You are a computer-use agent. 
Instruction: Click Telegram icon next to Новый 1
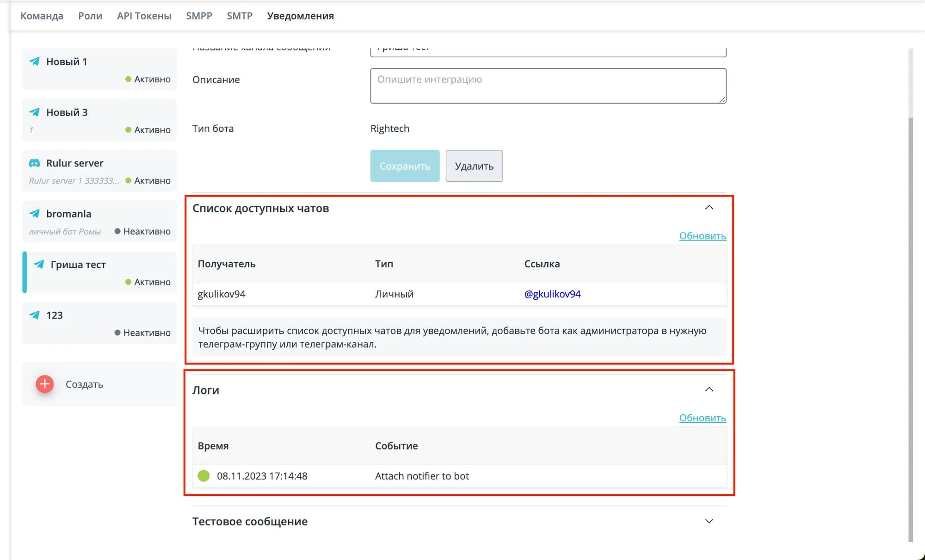tap(35, 62)
